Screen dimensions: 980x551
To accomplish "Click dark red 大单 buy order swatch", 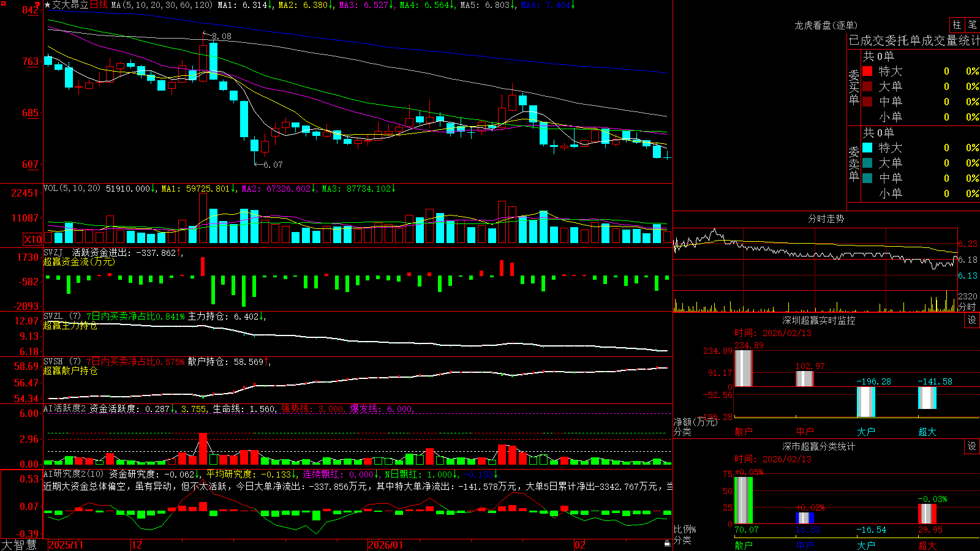I will coord(867,86).
